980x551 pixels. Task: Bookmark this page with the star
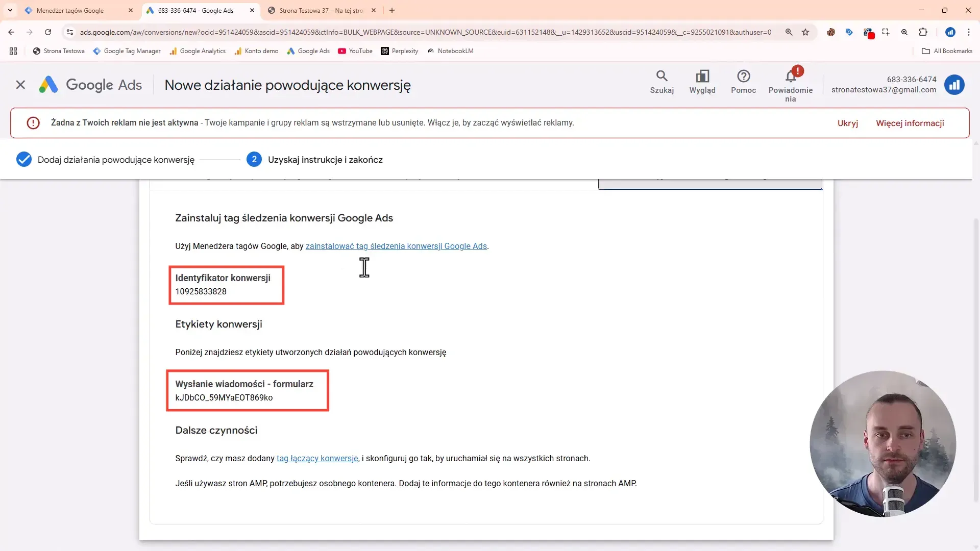[x=805, y=32]
